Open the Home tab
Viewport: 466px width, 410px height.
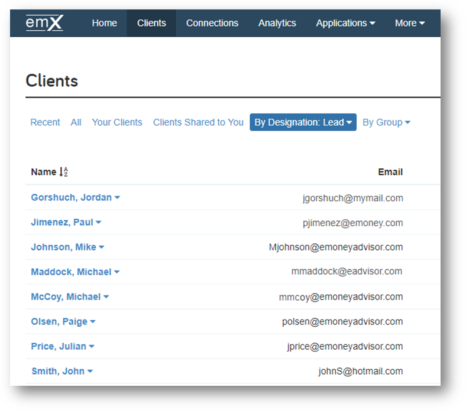(x=104, y=23)
